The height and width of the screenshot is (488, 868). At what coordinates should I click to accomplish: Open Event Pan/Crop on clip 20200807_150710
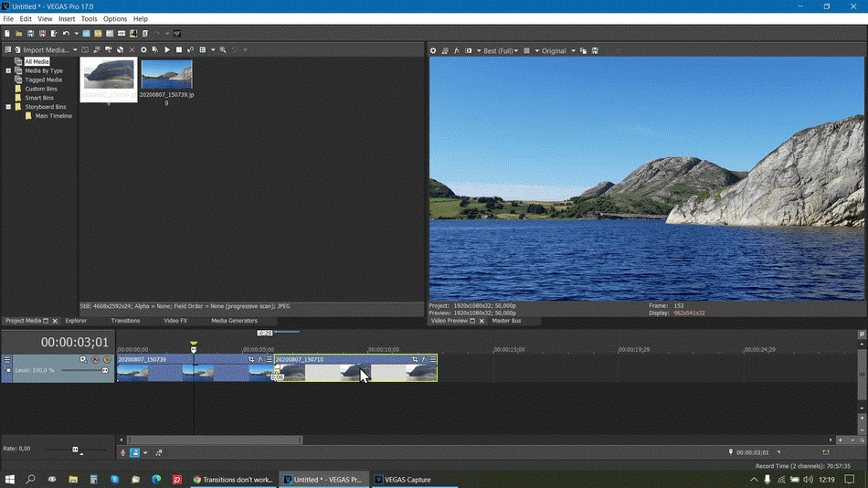point(415,359)
